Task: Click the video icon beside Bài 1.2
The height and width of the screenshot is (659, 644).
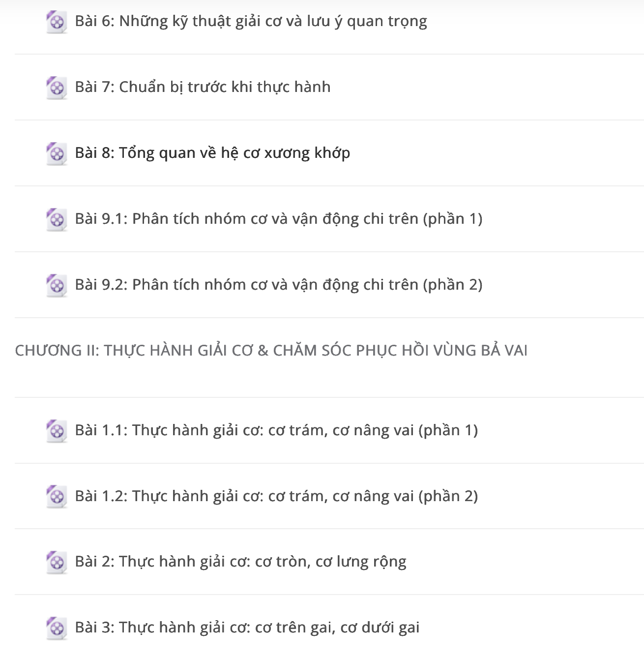Action: click(x=57, y=497)
